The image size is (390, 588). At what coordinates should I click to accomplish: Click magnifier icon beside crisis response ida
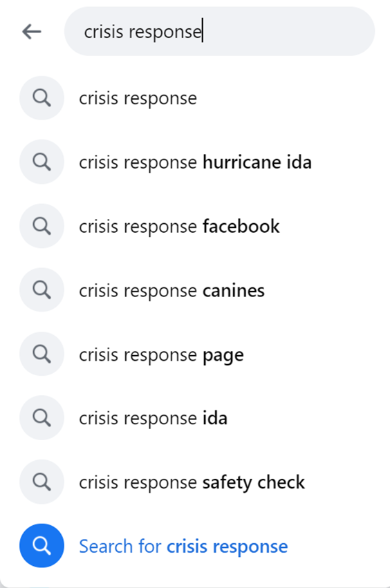41,418
